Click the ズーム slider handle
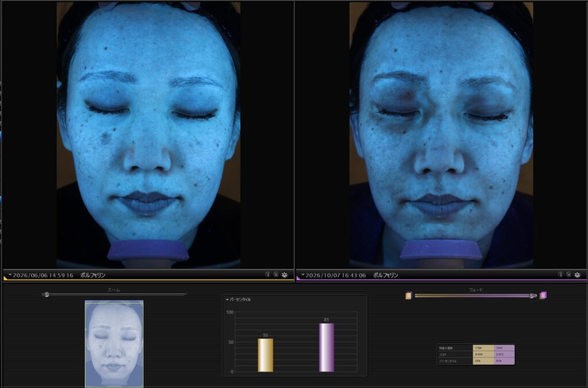This screenshot has height=388, width=588. [46, 294]
